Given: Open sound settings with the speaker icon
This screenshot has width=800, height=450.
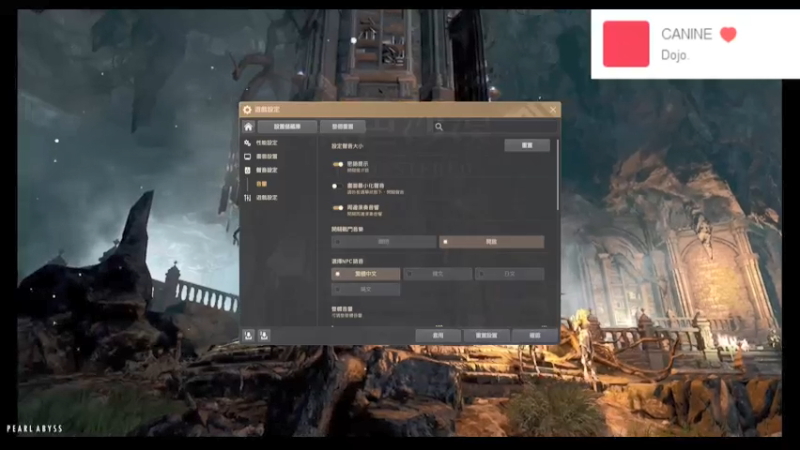Looking at the screenshot, I should [247, 170].
